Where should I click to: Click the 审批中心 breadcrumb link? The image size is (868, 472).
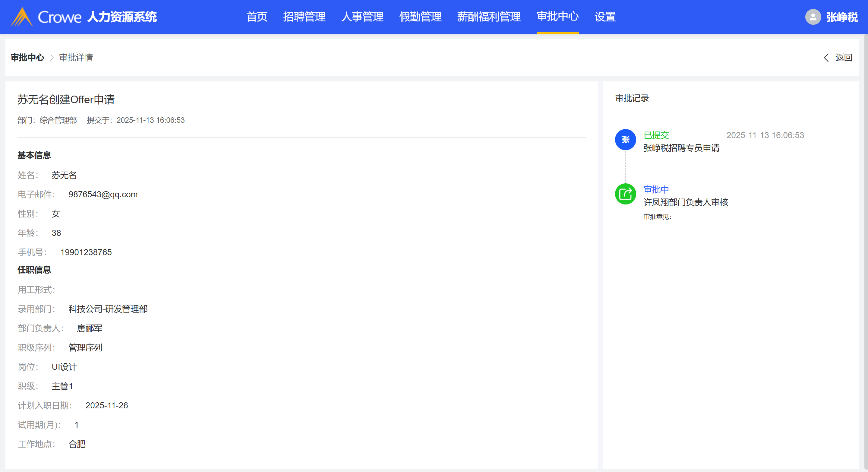click(27, 58)
